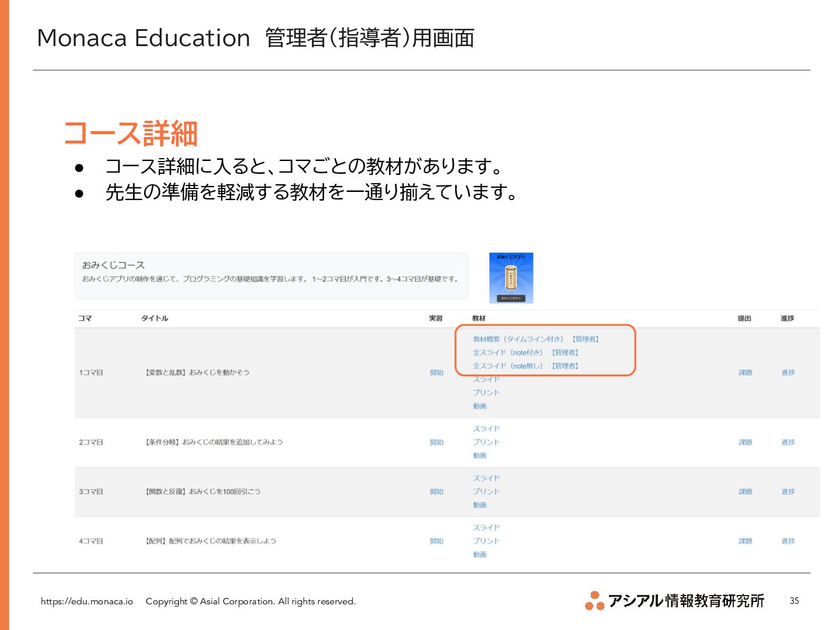
Task: Select title 【変数と乱数】おみくじを動かそう
Action: coord(197,372)
